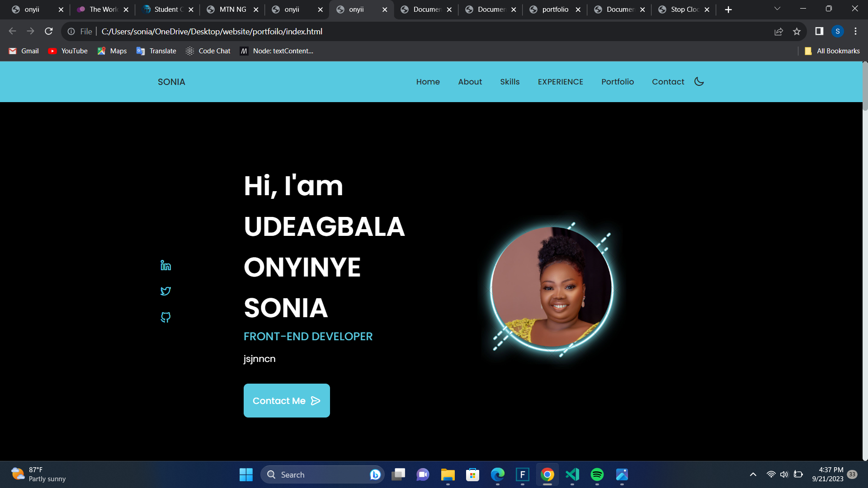Open the EXPERIENCE nav link

coord(560,82)
